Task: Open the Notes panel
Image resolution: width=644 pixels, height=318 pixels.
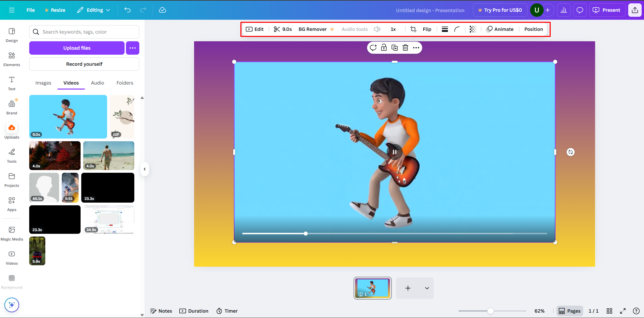Action: click(161, 311)
